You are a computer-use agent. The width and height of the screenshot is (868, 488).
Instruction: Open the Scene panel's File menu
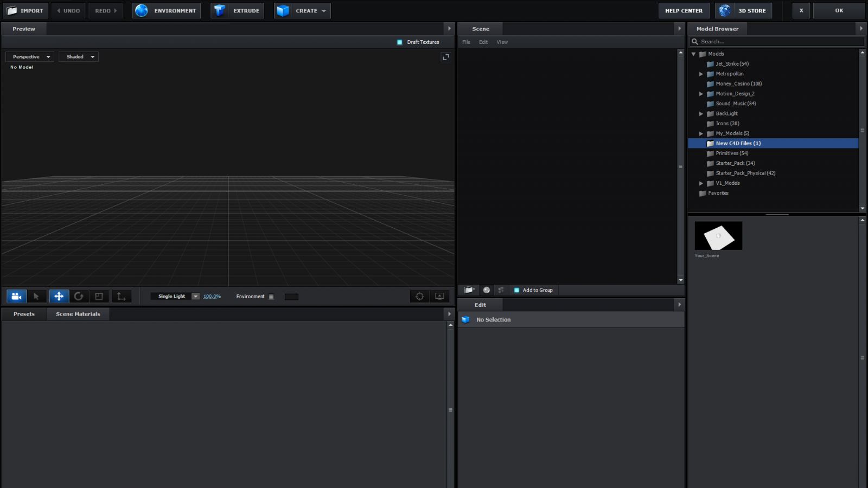466,42
